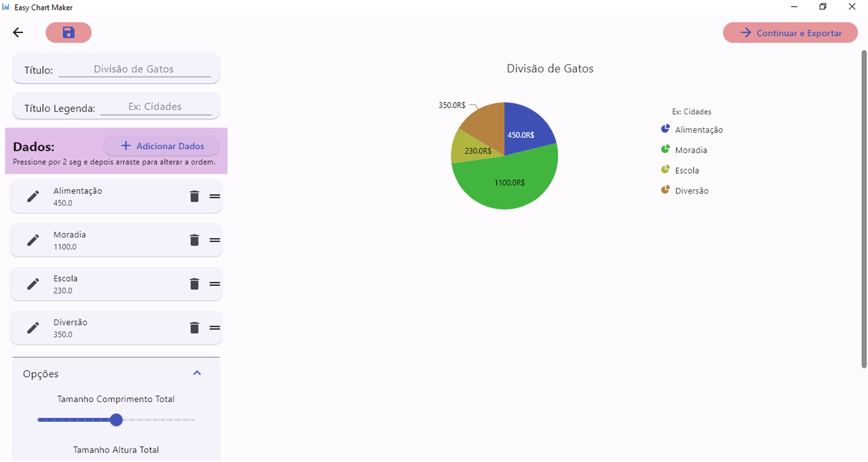Delete the Diversão entry with the trash icon
The width and height of the screenshot is (868, 462).
tap(194, 327)
